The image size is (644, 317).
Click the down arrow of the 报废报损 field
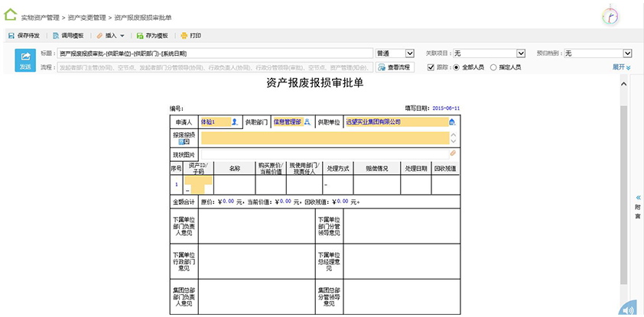pyautogui.click(x=454, y=141)
